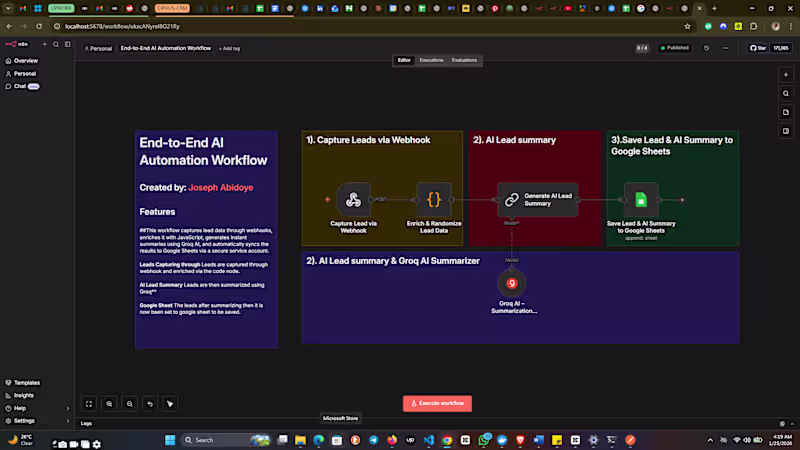Open the Save Lead to Google Sheets node
Viewport: 800px width, 450px height.
tap(641, 199)
